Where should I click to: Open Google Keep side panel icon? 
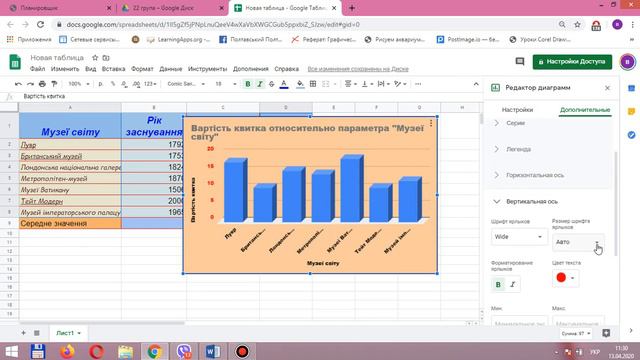click(631, 111)
